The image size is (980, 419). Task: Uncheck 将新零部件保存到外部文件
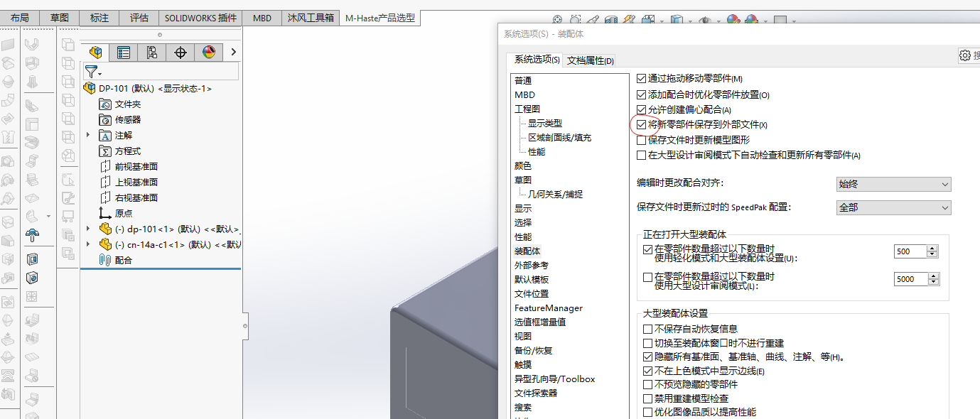642,124
